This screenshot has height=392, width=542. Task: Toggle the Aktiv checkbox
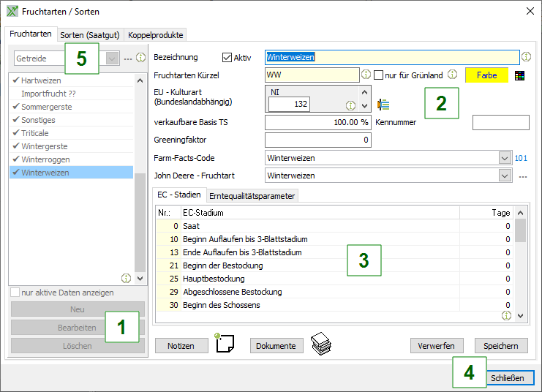point(227,57)
